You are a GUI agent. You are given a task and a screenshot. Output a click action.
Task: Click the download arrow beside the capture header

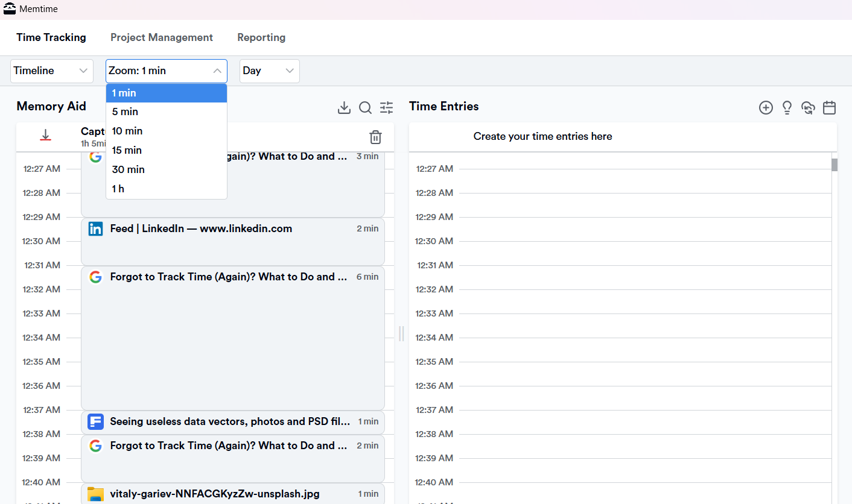click(45, 136)
